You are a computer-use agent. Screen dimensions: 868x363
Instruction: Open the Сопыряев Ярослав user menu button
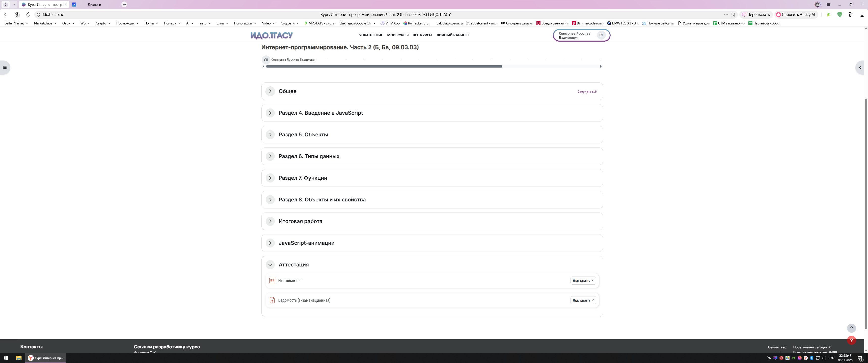pos(581,35)
